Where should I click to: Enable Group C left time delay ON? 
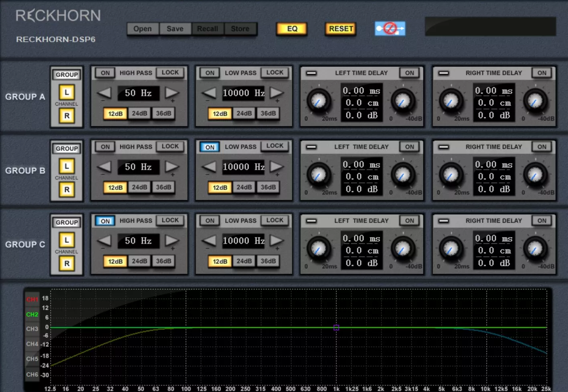[409, 221]
